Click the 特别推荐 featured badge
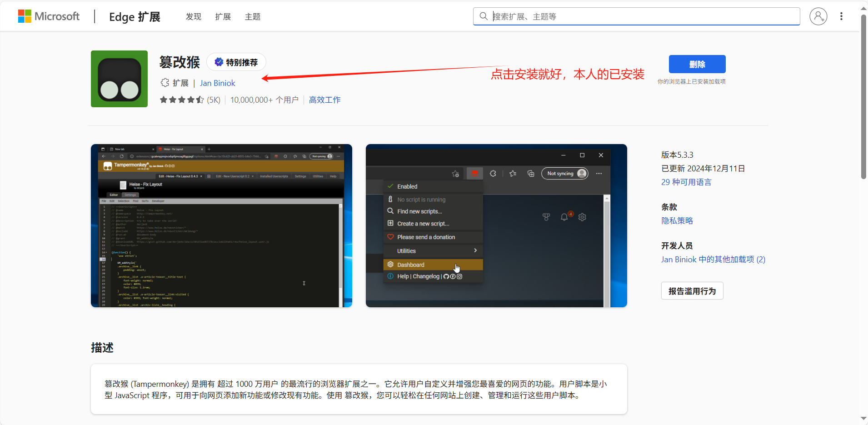Screen dimensions: 868x425 click(x=236, y=62)
